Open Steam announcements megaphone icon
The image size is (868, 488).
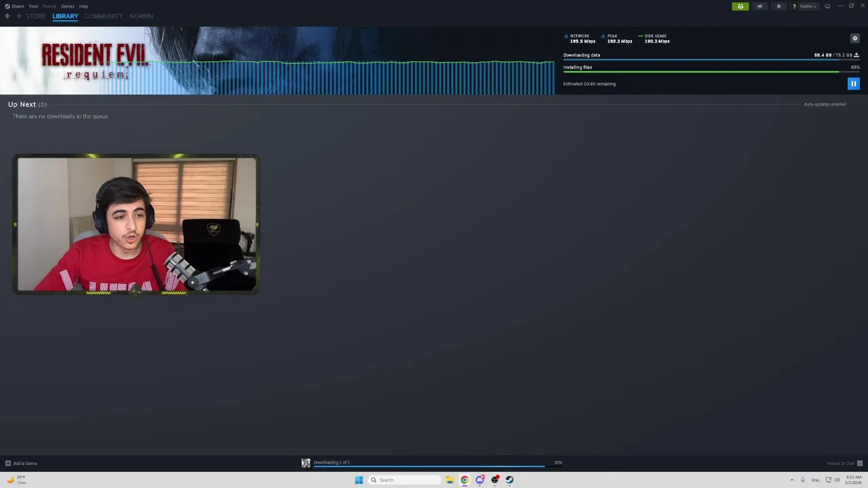(759, 6)
